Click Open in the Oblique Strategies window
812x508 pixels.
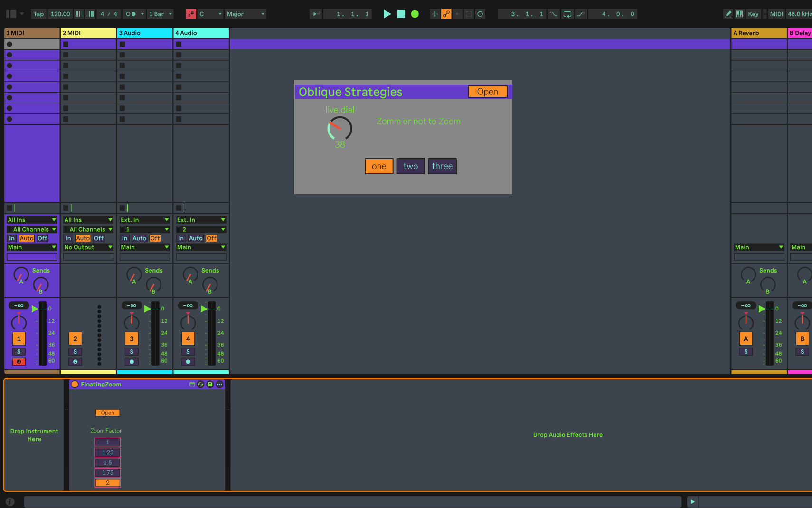487,92
